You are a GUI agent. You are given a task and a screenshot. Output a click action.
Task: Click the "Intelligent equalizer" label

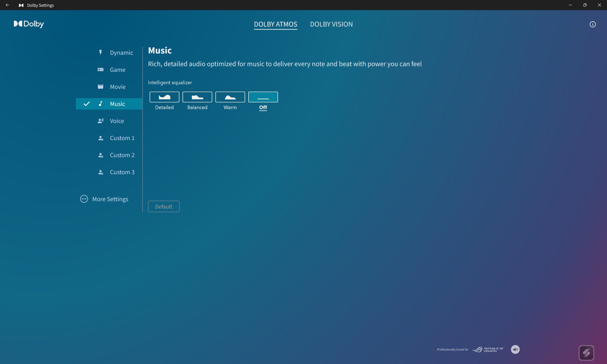(x=170, y=82)
